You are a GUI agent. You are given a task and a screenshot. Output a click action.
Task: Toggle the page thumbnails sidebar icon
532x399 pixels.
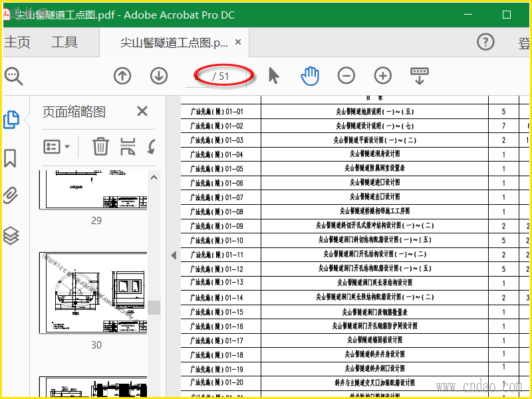click(x=11, y=120)
